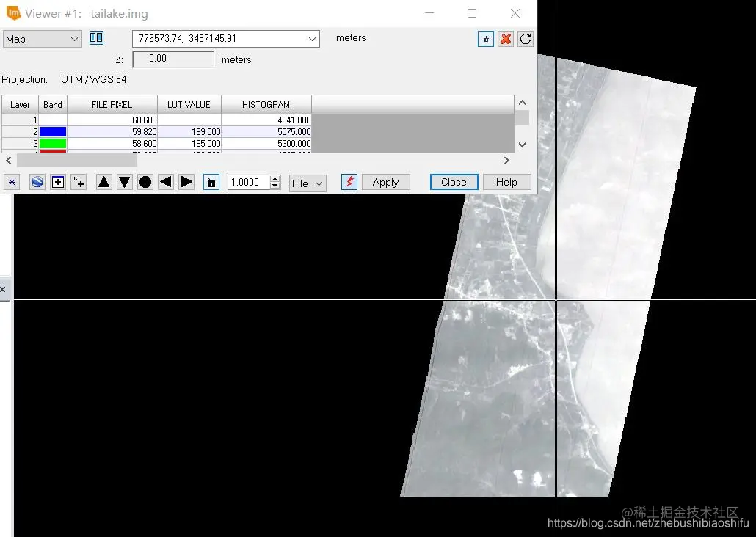Click the Google Earth globe icon
Screen dimensions: 756x537
coord(37,182)
